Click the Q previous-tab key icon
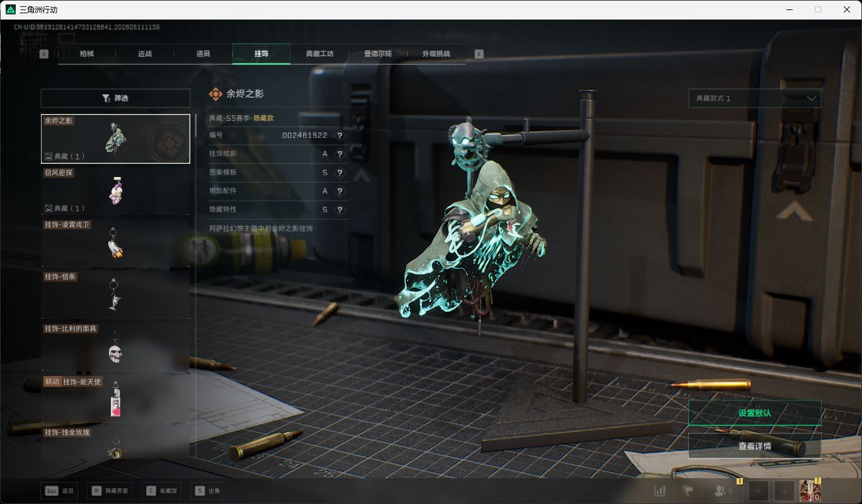This screenshot has height=504, width=862. click(44, 54)
